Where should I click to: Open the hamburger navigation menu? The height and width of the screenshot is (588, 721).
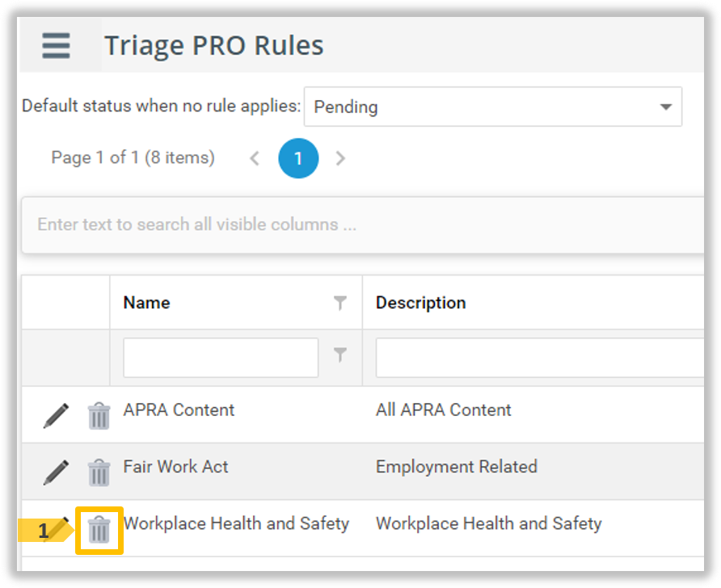pyautogui.click(x=56, y=45)
